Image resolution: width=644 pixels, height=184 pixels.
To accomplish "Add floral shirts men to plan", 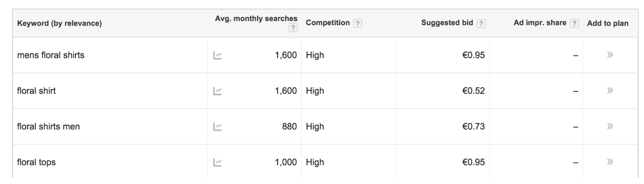I will (610, 126).
